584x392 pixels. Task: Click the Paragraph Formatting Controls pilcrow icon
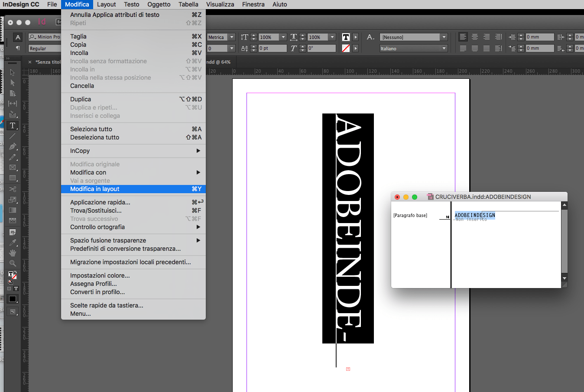point(18,48)
